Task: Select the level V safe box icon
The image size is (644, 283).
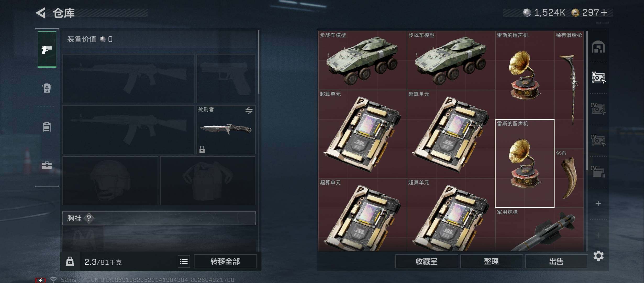Action: (x=598, y=78)
